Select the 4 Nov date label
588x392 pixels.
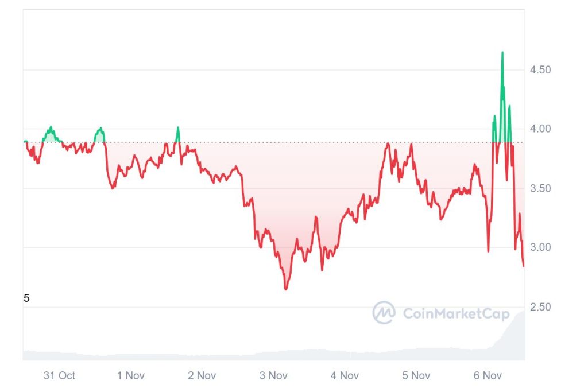pyautogui.click(x=345, y=376)
